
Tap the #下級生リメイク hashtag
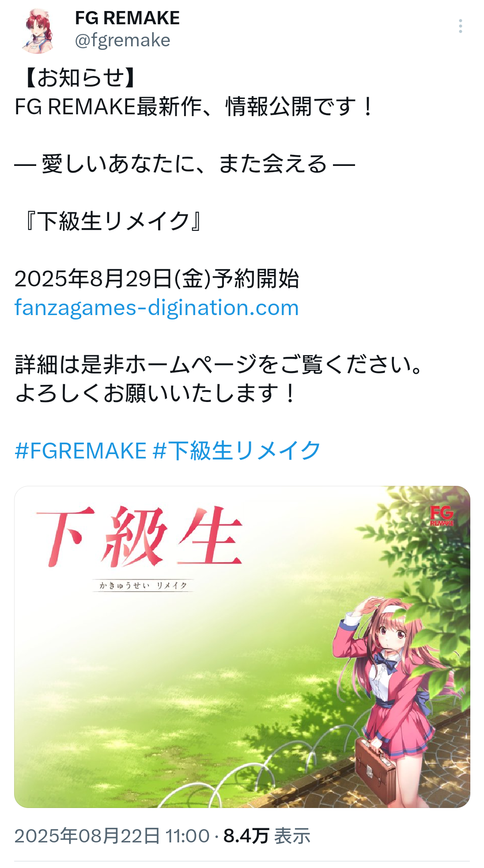[237, 451]
